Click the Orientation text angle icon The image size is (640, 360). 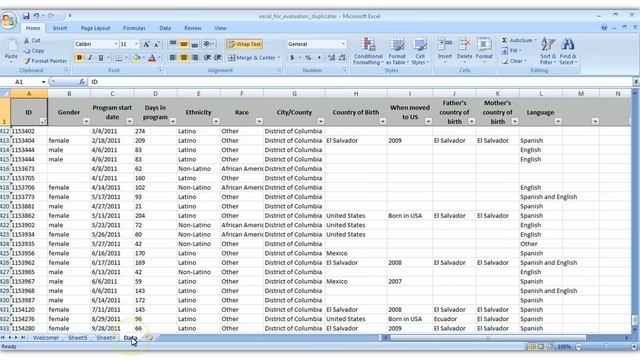(208, 44)
